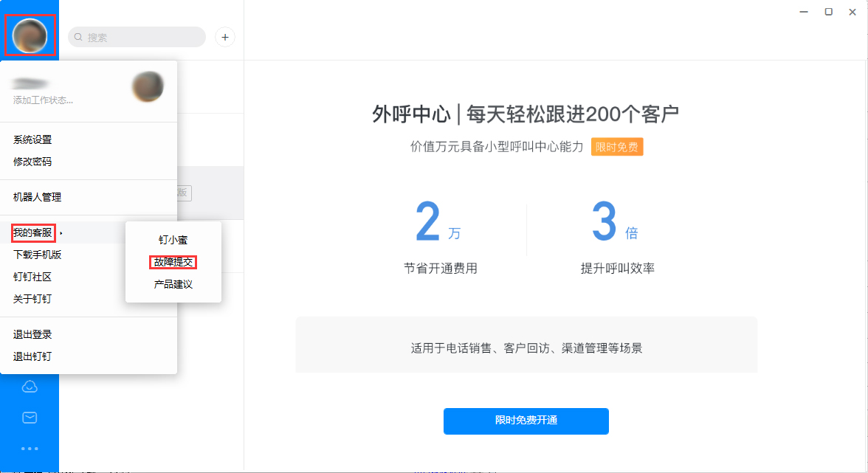Screen dimensions: 868x473
Task: Click the plus icon beside the search bar
Action: coord(224,37)
